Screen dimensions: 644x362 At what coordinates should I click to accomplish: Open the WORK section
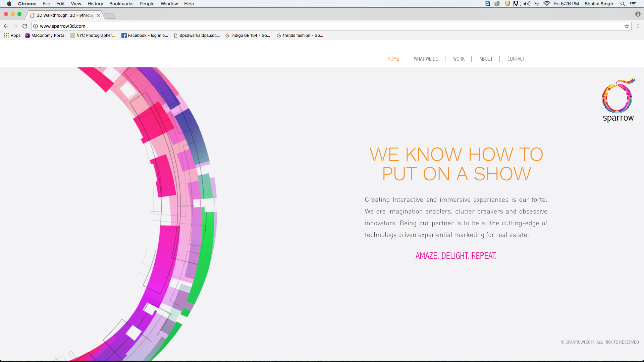[459, 59]
